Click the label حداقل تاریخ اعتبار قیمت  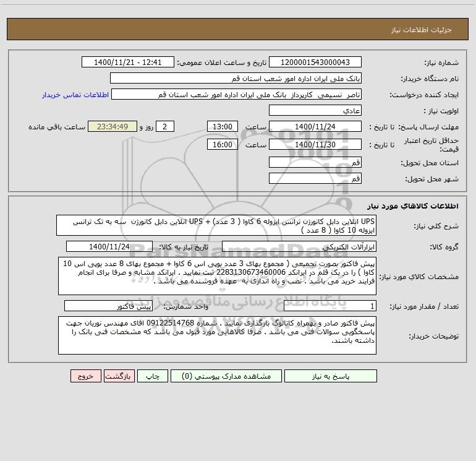(x=431, y=145)
